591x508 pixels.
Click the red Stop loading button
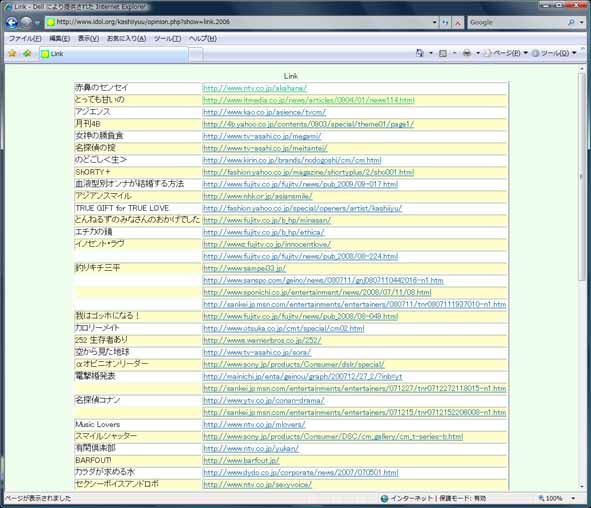pos(458,23)
